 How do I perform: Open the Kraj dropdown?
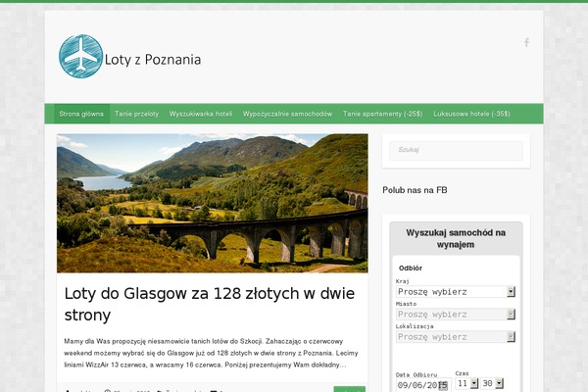[456, 292]
